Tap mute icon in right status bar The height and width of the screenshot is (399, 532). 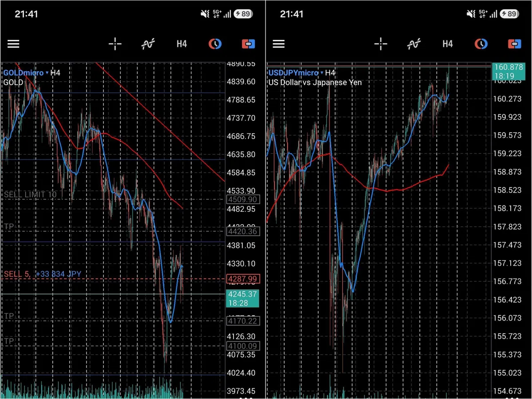[471, 14]
